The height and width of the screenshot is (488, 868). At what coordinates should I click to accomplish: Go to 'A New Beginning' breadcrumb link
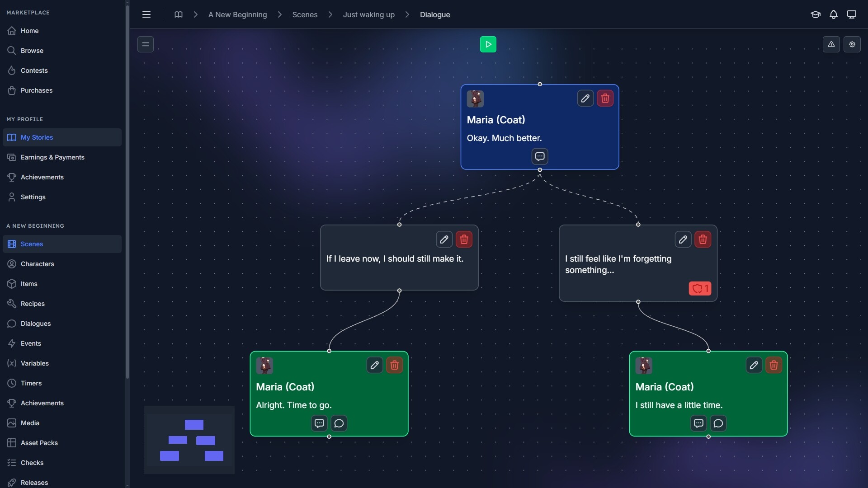[237, 14]
